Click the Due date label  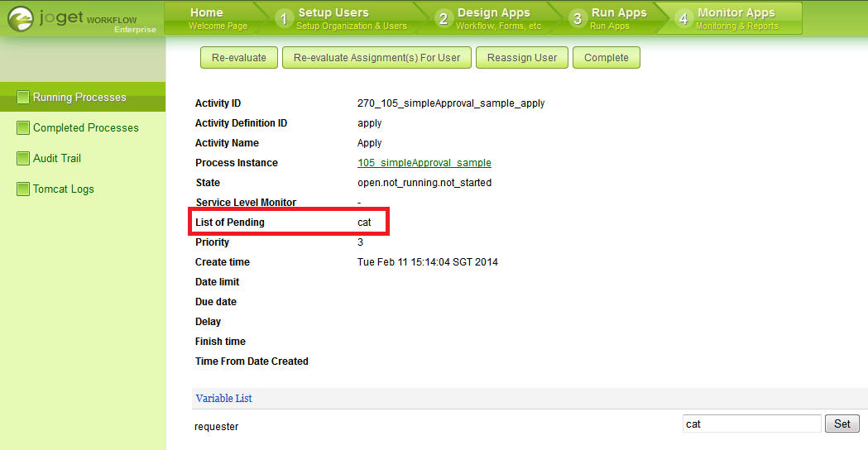tap(216, 302)
